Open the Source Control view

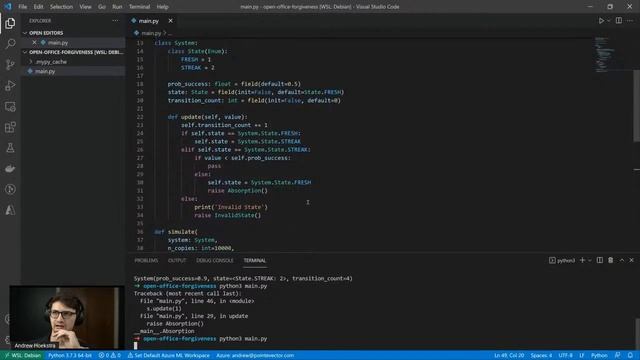point(10,64)
